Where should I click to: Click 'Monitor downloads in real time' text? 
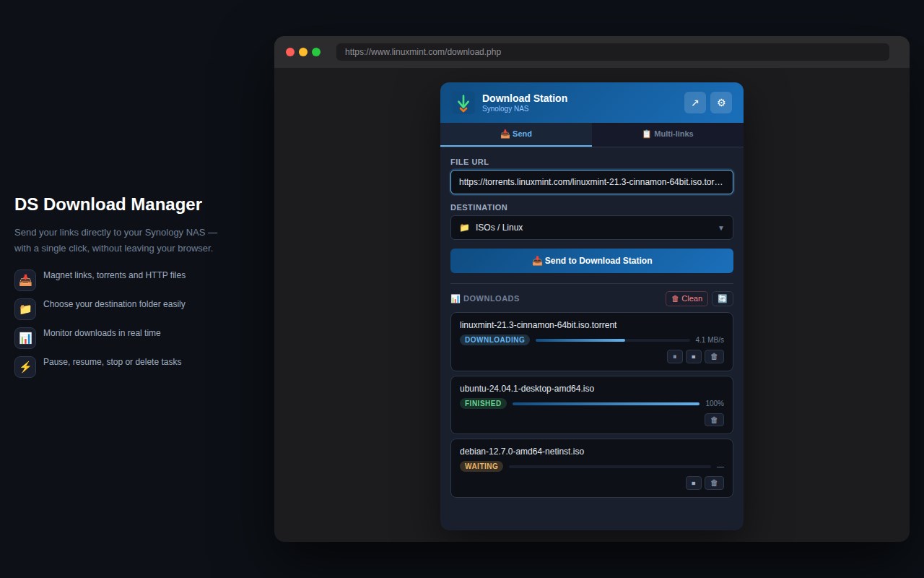tap(102, 333)
